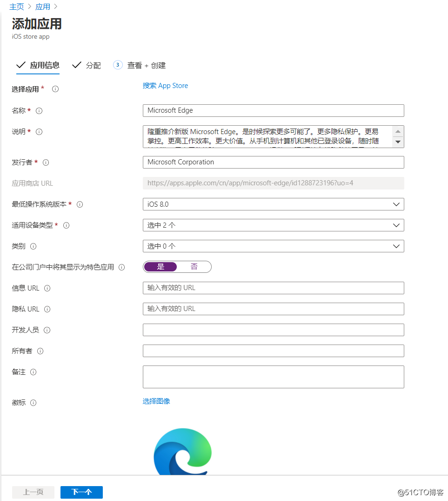The height and width of the screenshot is (501, 448).
Task: Switch to the 应用信息 tab
Action: point(38,66)
